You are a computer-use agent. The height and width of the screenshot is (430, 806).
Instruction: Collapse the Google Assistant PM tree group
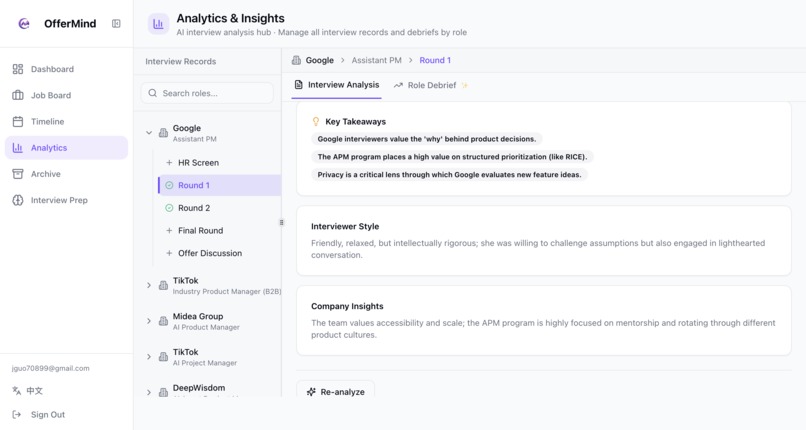click(149, 133)
